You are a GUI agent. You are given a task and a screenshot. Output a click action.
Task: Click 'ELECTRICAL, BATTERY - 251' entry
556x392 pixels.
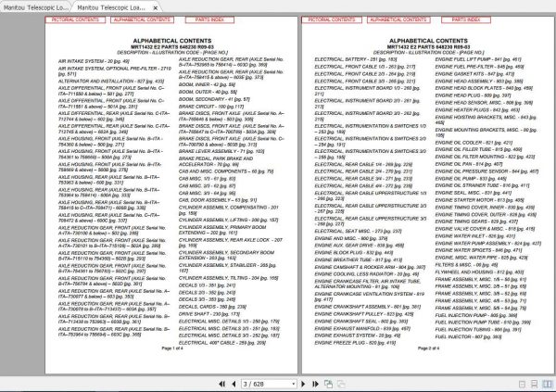pos(356,59)
